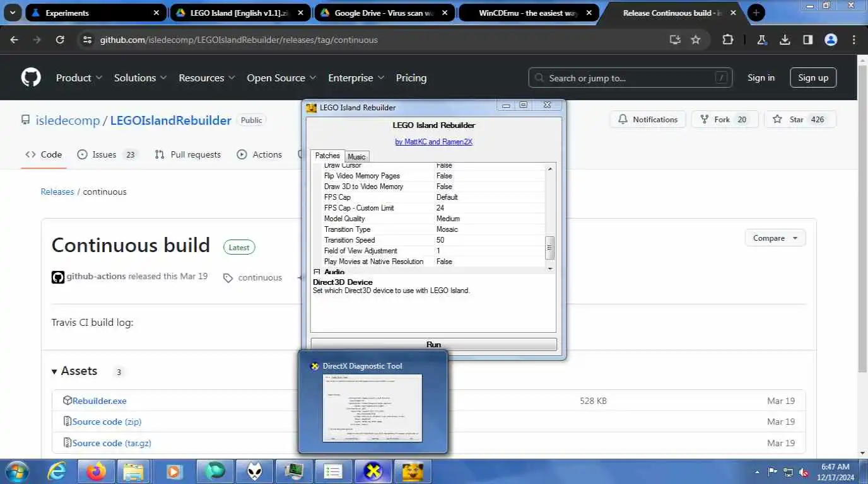Open the Pull requests tab
868x484 pixels.
[188, 154]
